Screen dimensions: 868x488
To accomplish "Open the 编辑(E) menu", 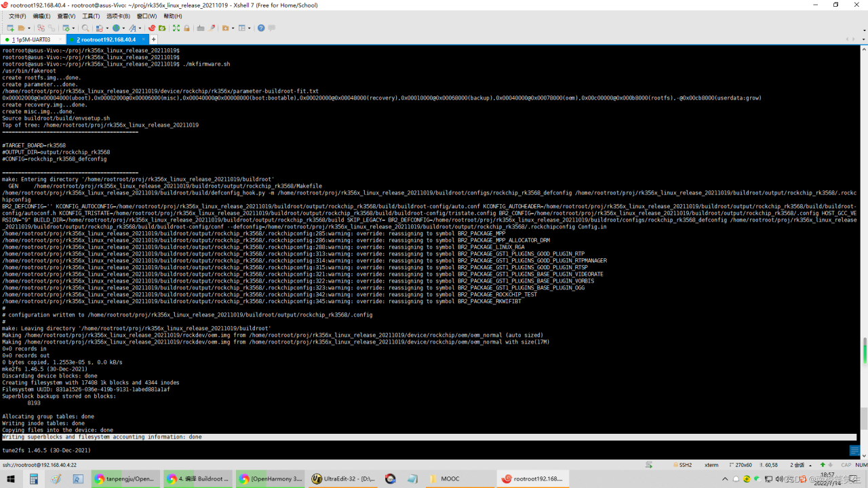I will tap(41, 16).
